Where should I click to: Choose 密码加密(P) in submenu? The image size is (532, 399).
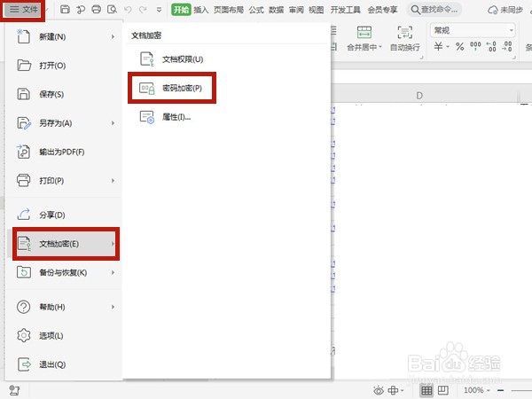(x=172, y=88)
